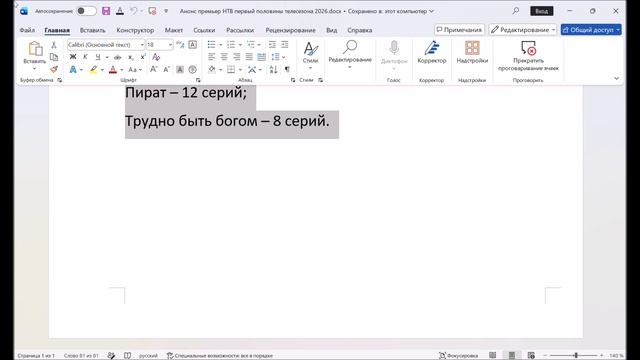640x360 pixels.
Task: Toggle superscript formatting
Action: coord(143,57)
